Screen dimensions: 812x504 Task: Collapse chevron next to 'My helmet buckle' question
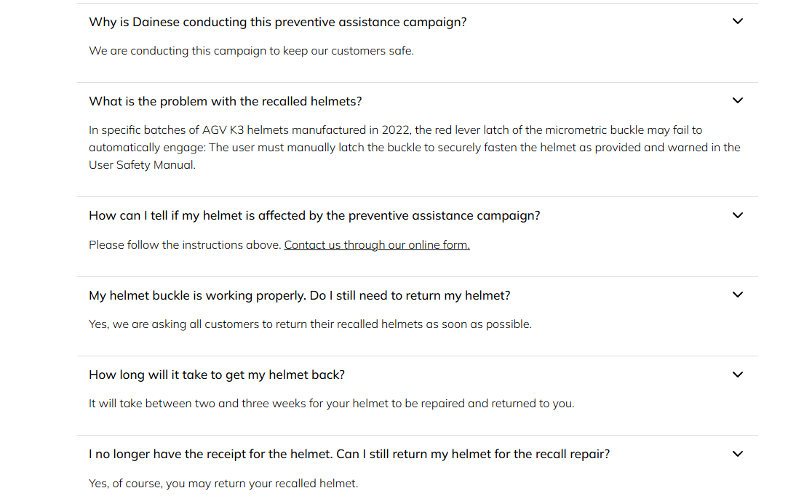tap(737, 295)
